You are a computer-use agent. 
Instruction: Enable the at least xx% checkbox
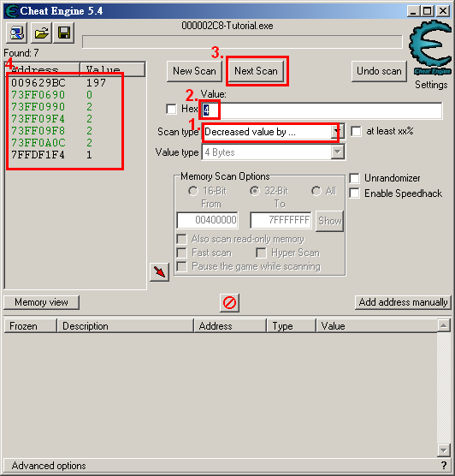tap(356, 132)
